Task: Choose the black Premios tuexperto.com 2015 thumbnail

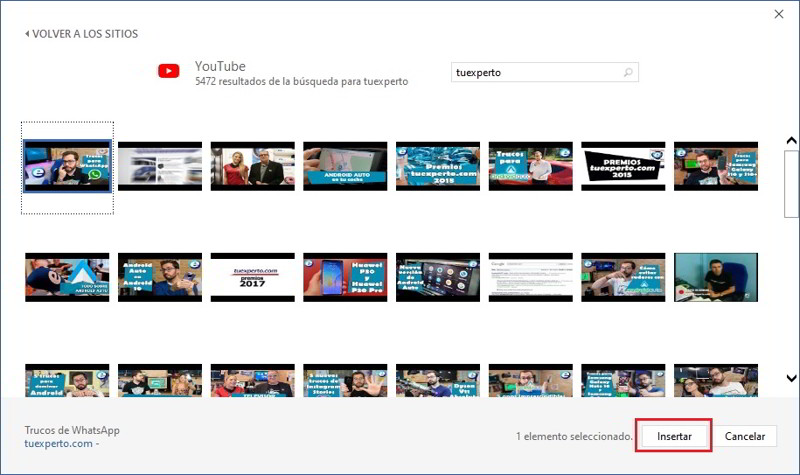Action: (623, 166)
